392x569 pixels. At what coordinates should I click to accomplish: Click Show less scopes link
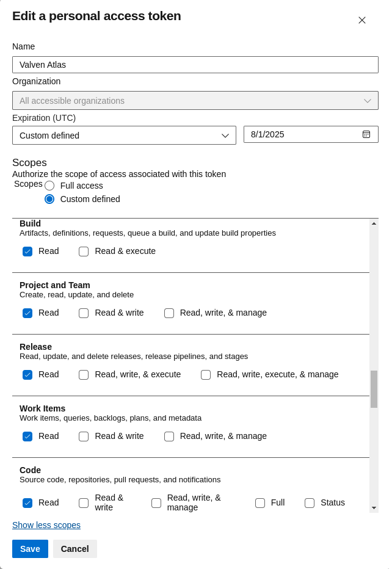tap(46, 525)
